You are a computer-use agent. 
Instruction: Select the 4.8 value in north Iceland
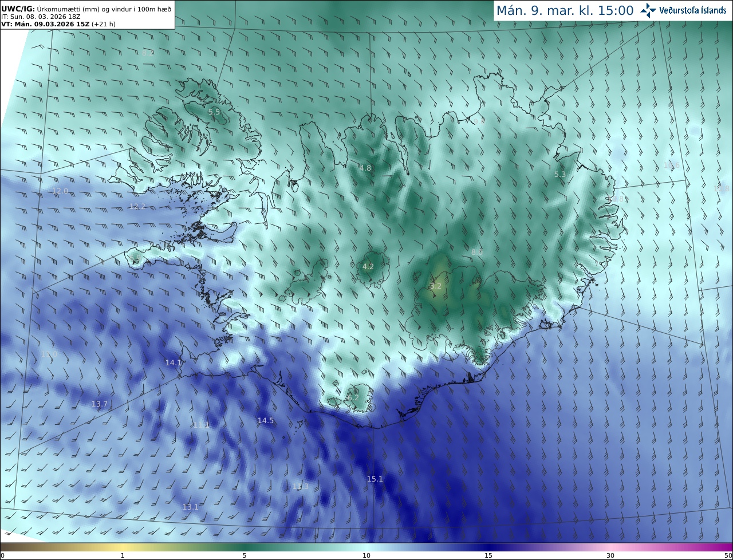365,168
